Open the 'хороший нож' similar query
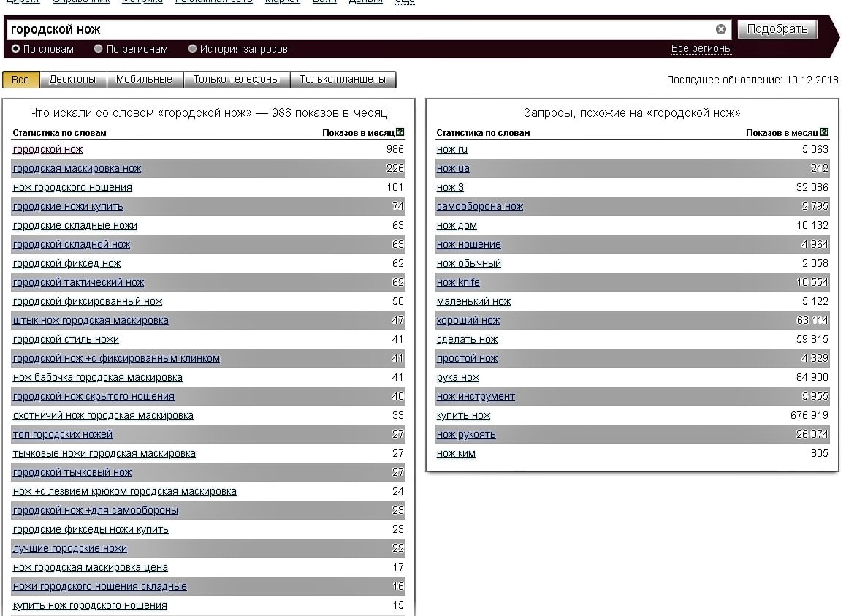865x616 pixels. pos(468,321)
